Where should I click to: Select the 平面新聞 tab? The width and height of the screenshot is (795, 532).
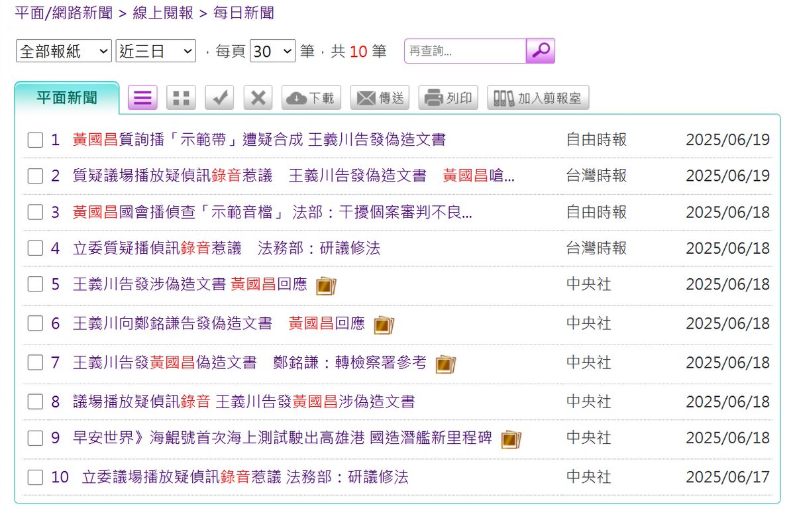tap(67, 98)
